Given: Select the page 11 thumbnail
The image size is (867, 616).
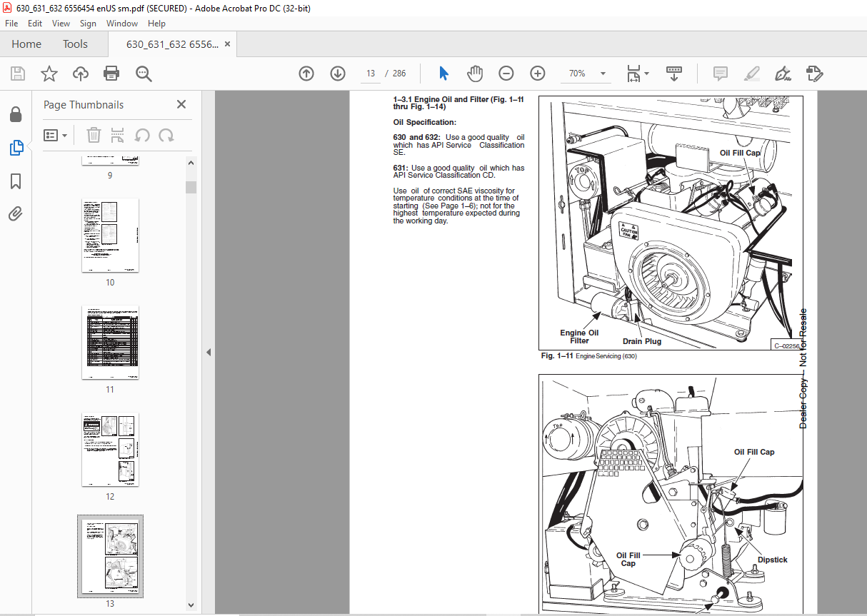Looking at the screenshot, I should point(110,343).
